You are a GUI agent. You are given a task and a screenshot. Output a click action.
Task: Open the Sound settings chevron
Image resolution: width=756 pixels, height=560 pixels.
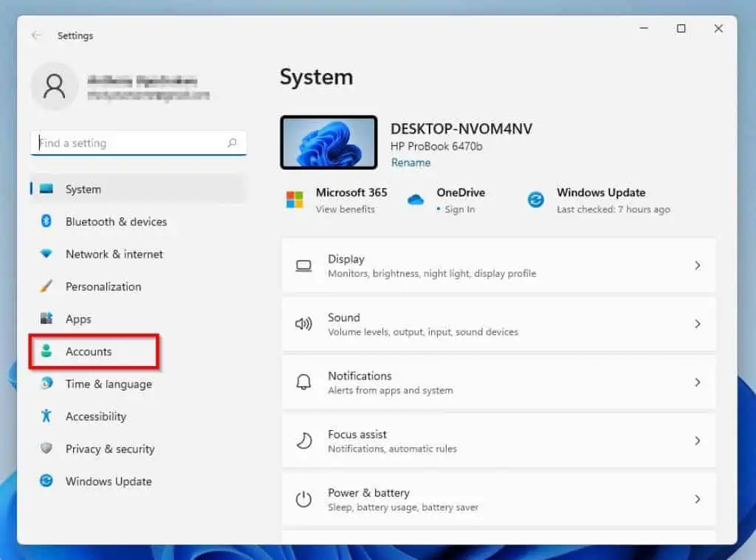[x=697, y=323]
